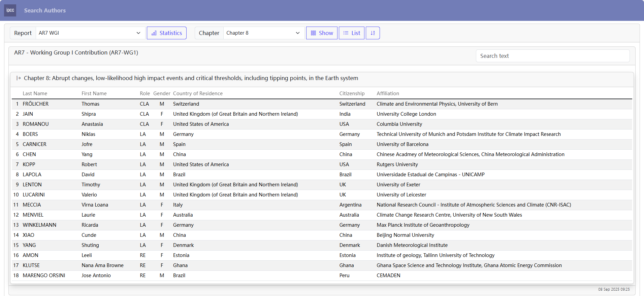Screen dimensions: 644x296
Task: Open Search Authors in header
Action: [45, 10]
